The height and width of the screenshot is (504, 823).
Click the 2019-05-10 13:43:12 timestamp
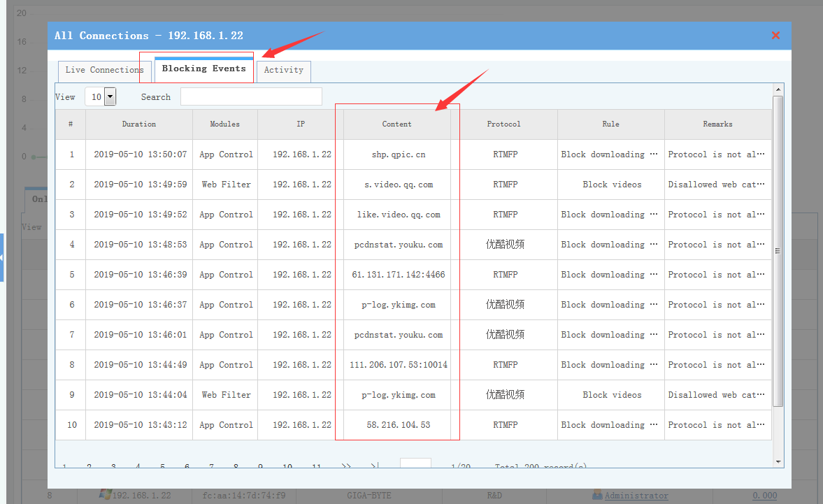[140, 425]
